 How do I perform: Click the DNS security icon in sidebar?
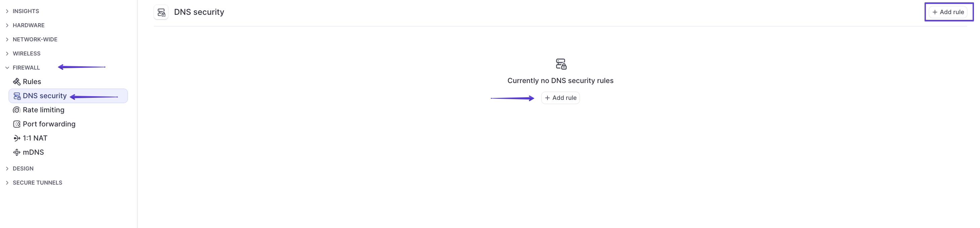point(17,96)
